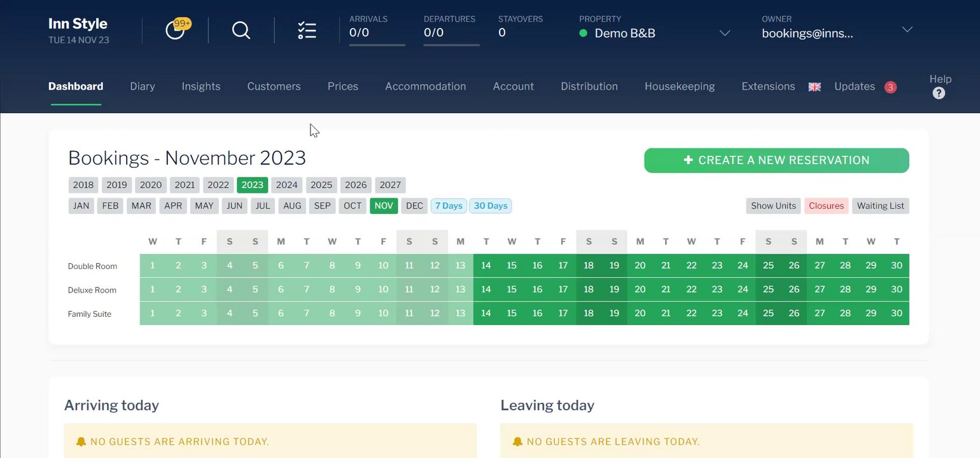This screenshot has width=980, height=458.
Task: Toggle the Waiting List button
Action: tap(881, 206)
